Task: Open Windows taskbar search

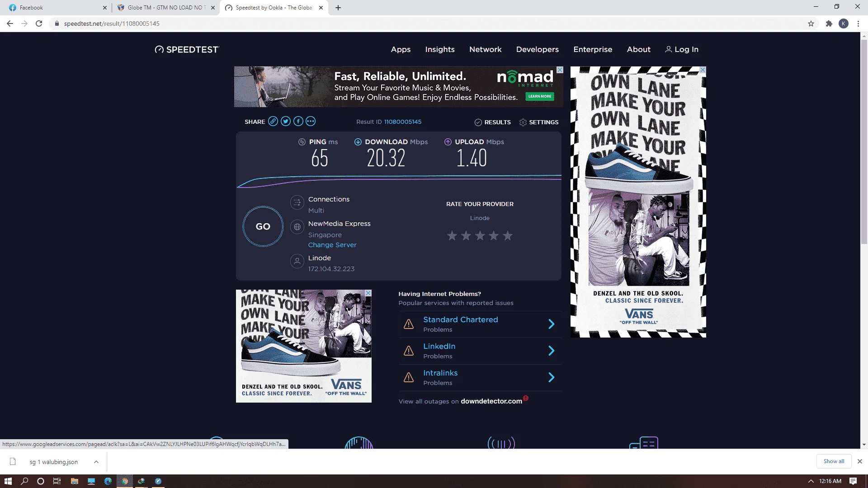Action: pyautogui.click(x=24, y=481)
